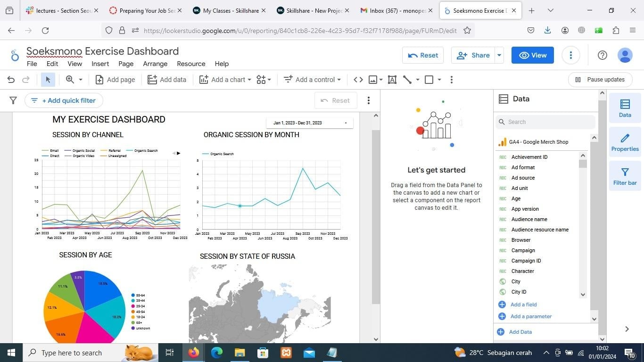The width and height of the screenshot is (644, 362).
Task: Click the Windows Start button
Action: coord(11,353)
